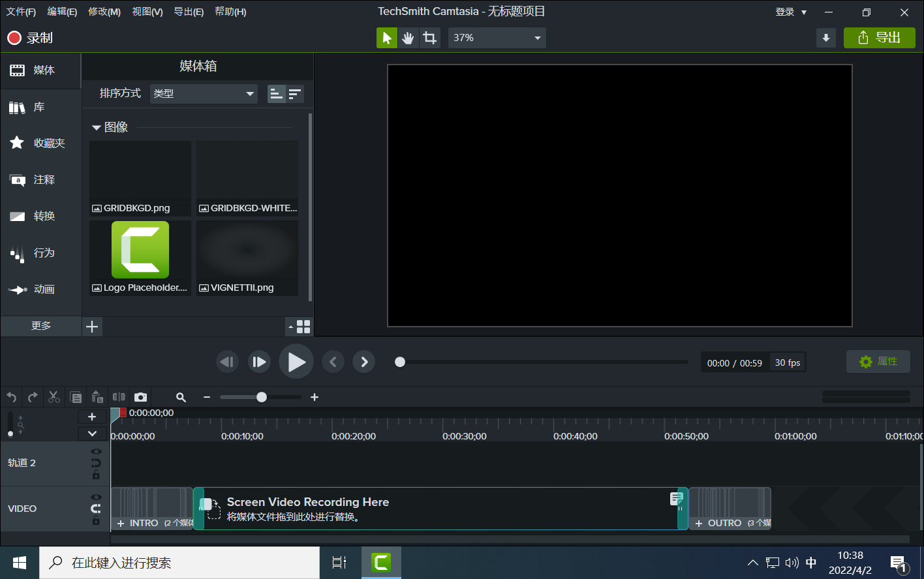Screen dimensions: 924x579
Task: Click the Play button
Action: point(296,362)
